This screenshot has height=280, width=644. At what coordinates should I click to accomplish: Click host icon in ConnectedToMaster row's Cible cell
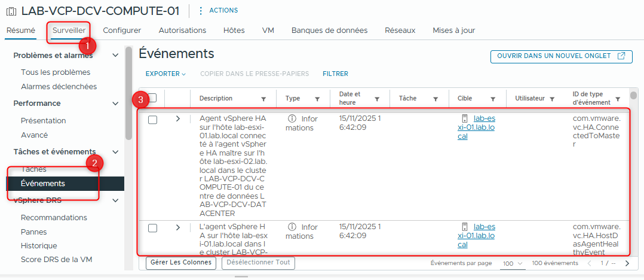click(x=465, y=119)
